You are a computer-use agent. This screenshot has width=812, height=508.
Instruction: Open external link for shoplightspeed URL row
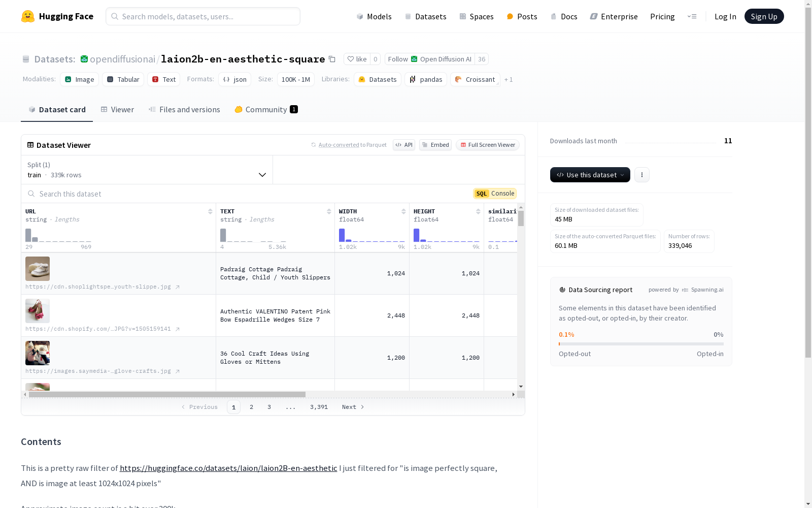[x=178, y=287]
